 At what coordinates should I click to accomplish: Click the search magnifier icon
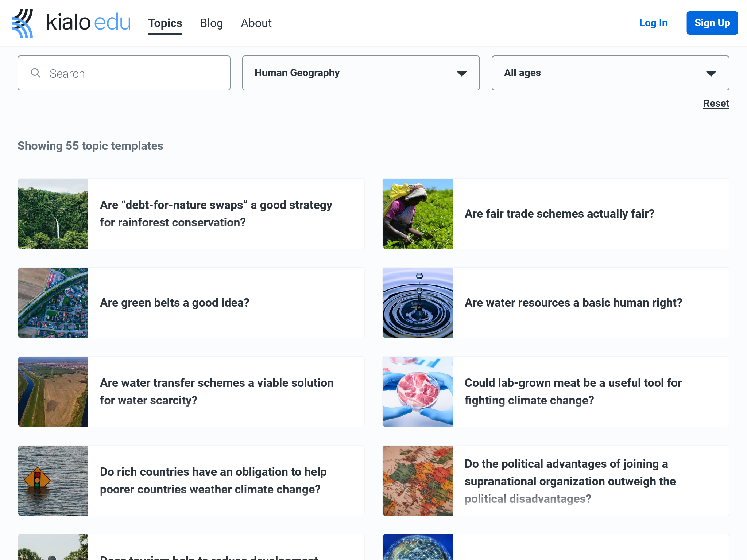coord(35,73)
